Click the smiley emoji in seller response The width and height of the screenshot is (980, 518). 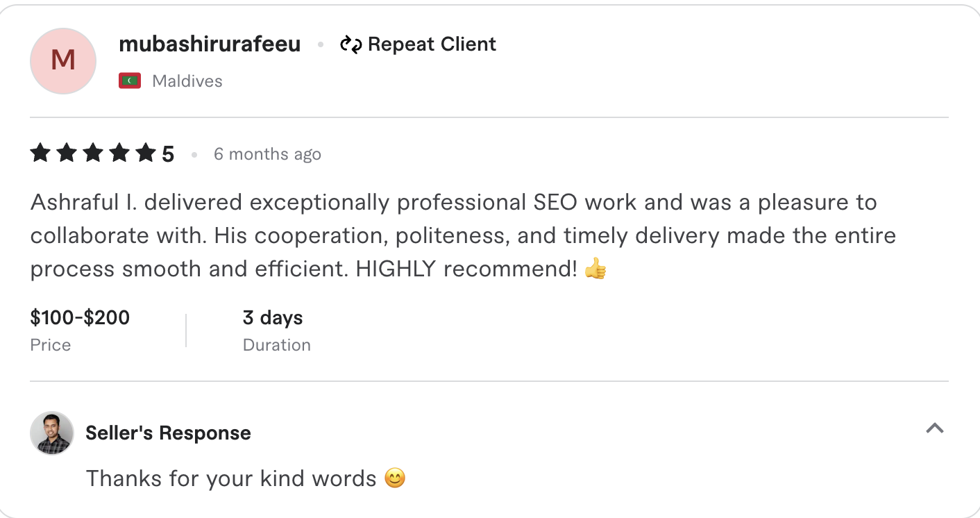tap(394, 478)
